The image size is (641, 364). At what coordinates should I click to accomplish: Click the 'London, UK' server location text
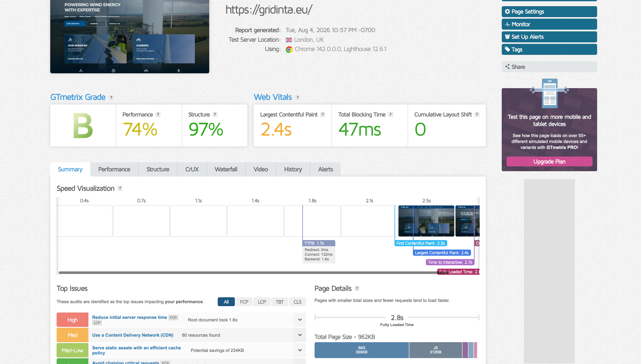pos(309,40)
